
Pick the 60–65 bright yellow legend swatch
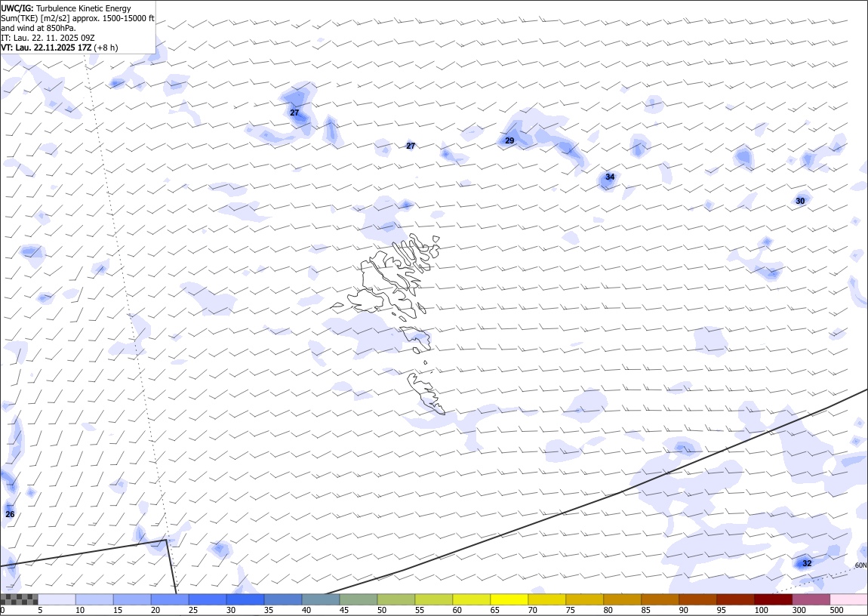click(471, 599)
